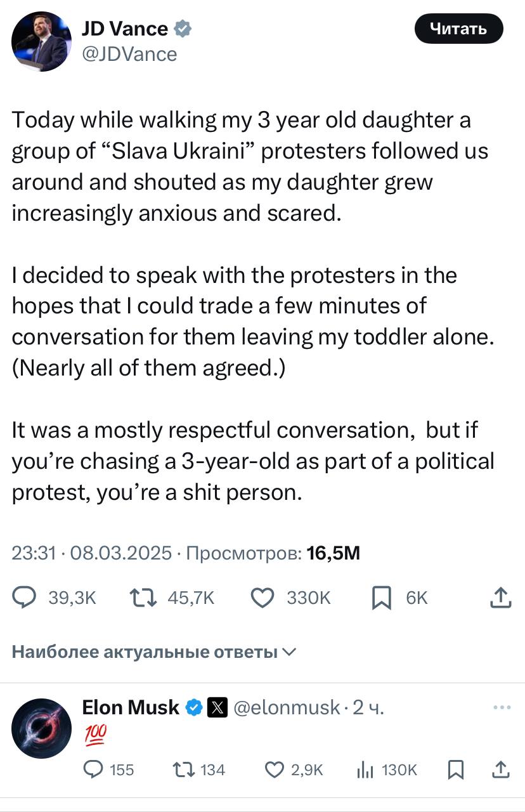Open the @elonmusk profile handle
Image resolution: width=525 pixels, height=812 pixels.
point(287,707)
